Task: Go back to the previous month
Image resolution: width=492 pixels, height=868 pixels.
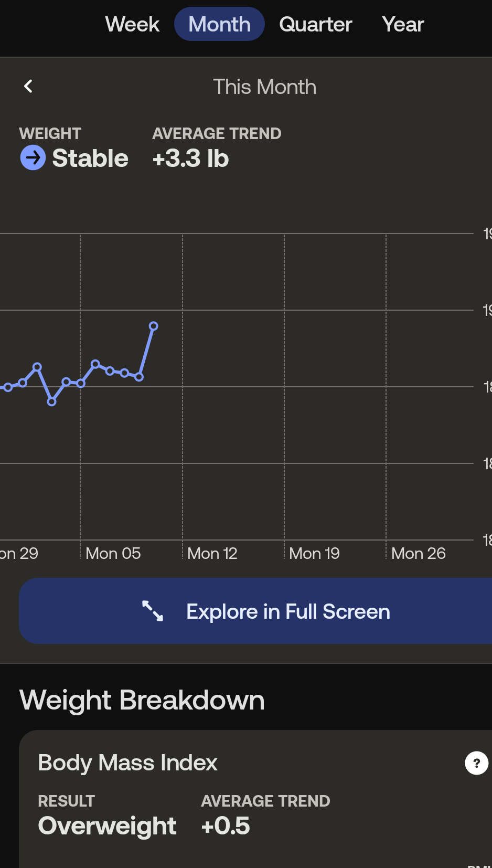Action: (x=28, y=86)
